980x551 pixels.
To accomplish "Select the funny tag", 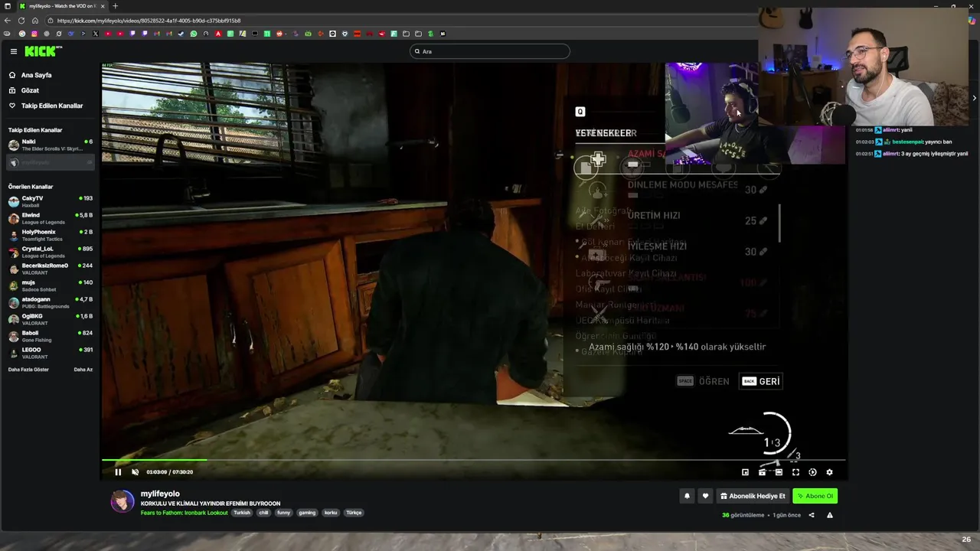I will 284,513.
